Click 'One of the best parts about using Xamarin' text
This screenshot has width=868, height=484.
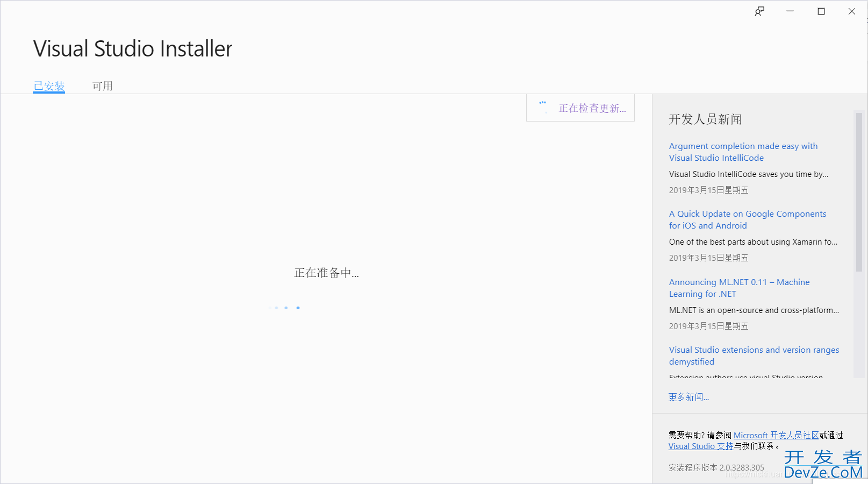click(753, 242)
